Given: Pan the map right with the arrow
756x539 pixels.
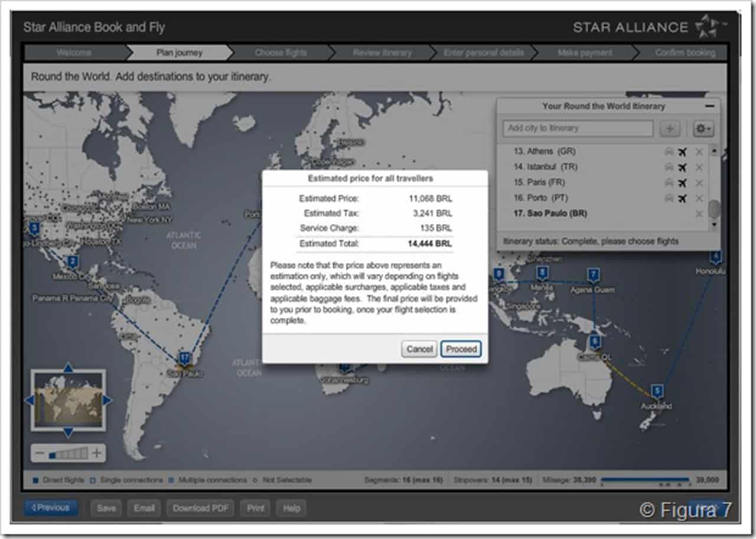Looking at the screenshot, I should coord(107,400).
